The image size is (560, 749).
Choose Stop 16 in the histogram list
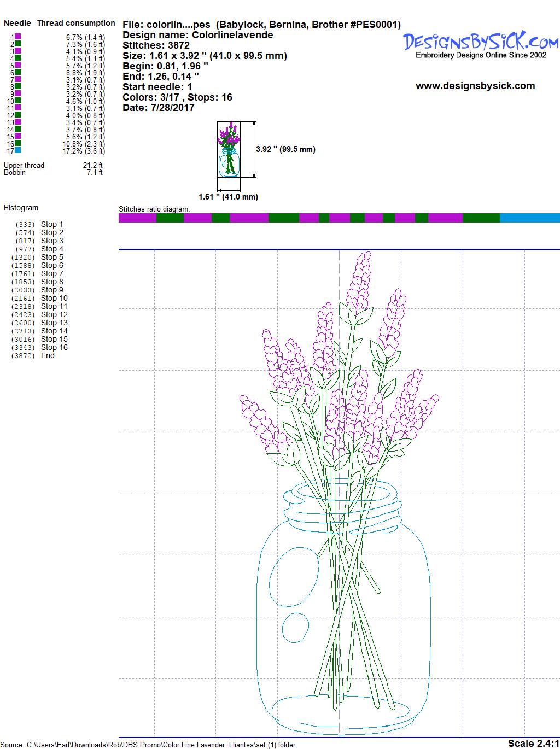pyautogui.click(x=54, y=347)
